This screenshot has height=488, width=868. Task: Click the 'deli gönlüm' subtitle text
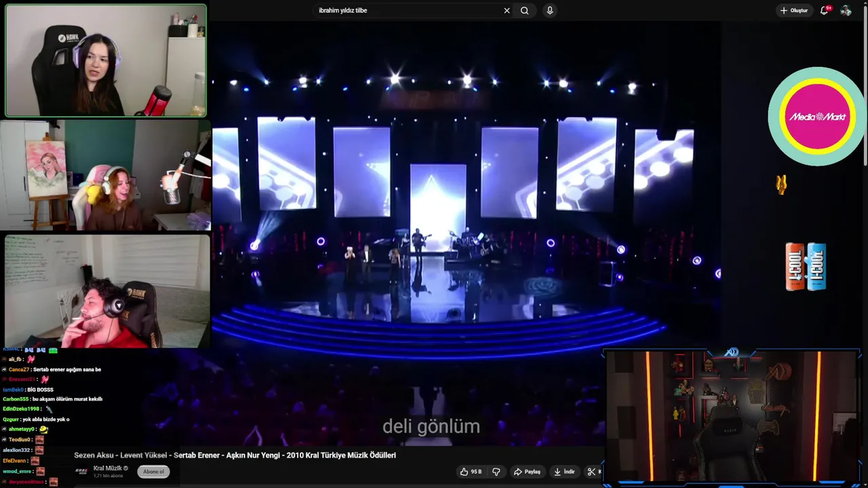tap(431, 426)
